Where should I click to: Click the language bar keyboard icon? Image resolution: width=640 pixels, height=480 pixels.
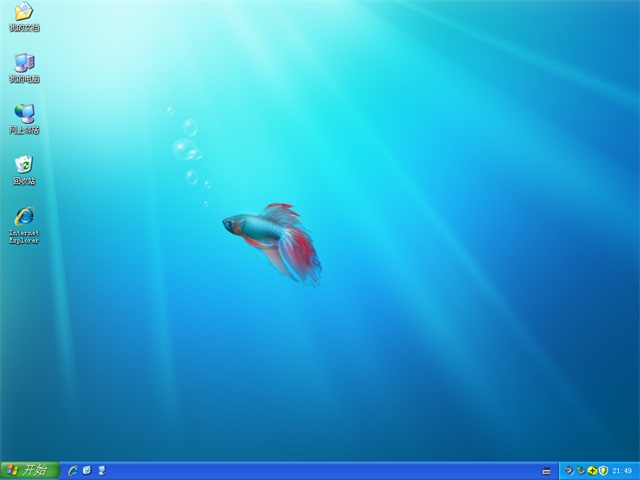pos(546,470)
